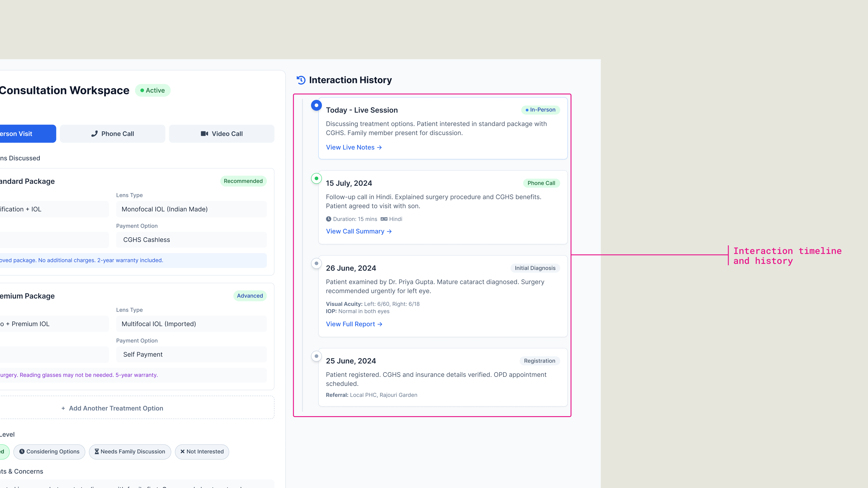Select the 26 June 2024 timeline marker
The image size is (868, 488).
316,263
